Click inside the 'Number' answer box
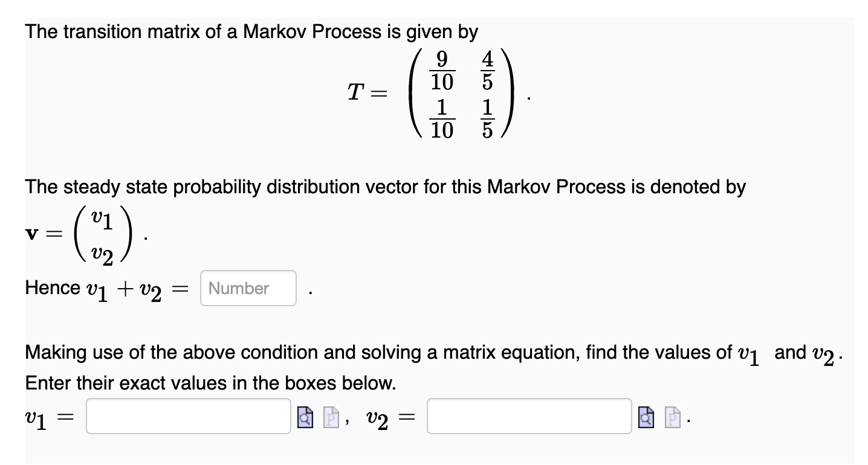Screen dimensions: 868x465 pos(247,288)
